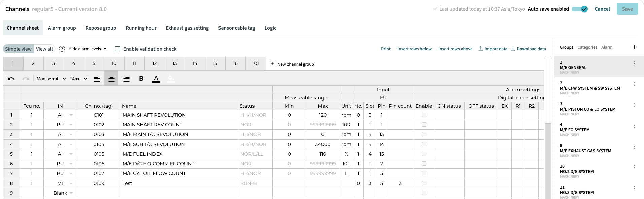Open options menu for M/E FO SYSTEM
The height and width of the screenshot is (199, 644).
click(x=634, y=126)
